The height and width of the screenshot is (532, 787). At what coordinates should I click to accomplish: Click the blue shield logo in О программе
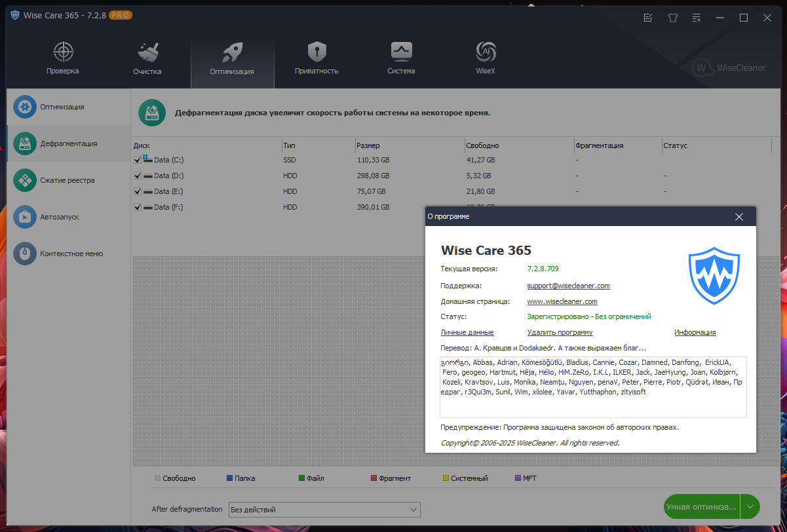(x=714, y=276)
